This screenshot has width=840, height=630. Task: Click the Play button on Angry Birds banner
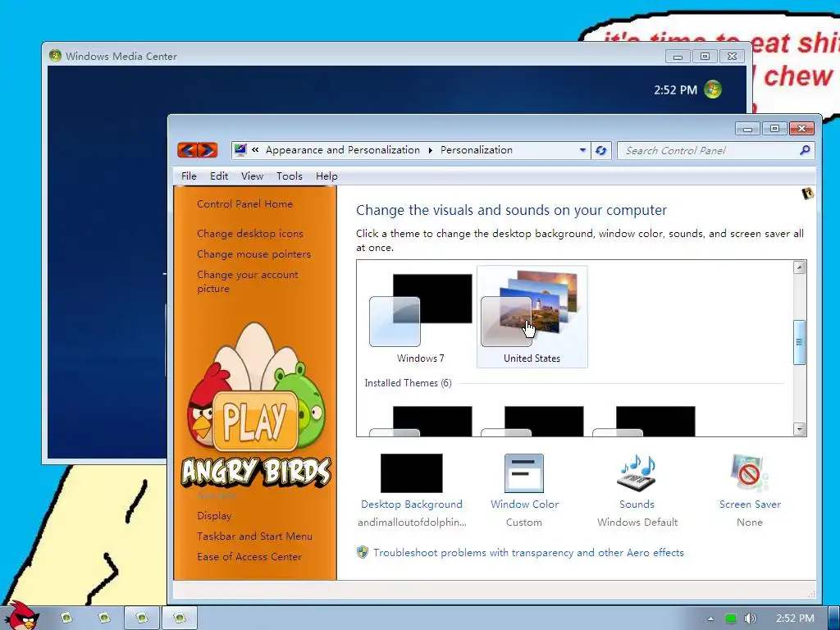pyautogui.click(x=255, y=422)
